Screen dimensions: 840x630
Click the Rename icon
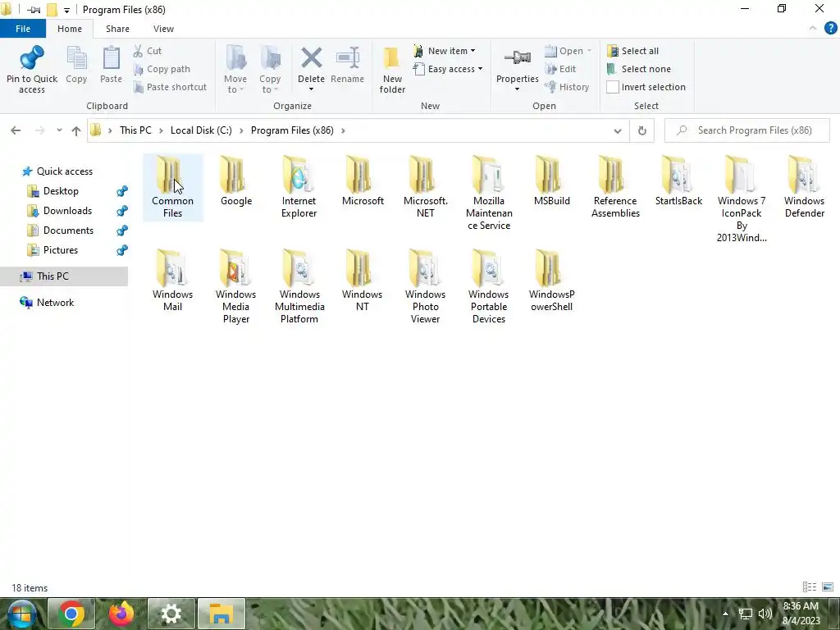pyautogui.click(x=348, y=58)
